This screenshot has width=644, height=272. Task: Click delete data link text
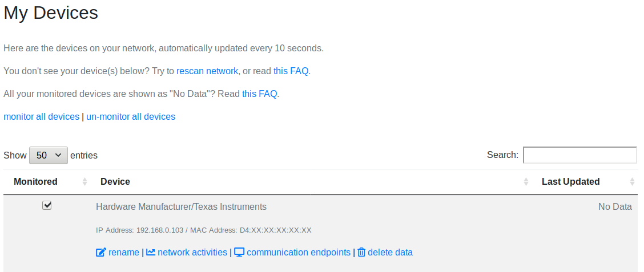pos(390,252)
